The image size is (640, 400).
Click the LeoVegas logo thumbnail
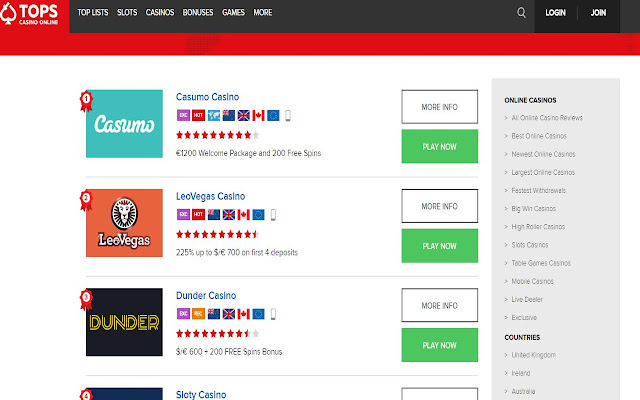[x=124, y=223]
